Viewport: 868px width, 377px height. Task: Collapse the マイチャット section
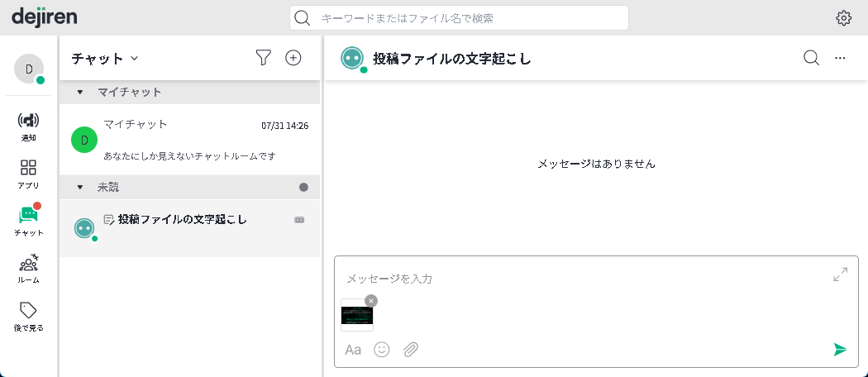[x=80, y=92]
